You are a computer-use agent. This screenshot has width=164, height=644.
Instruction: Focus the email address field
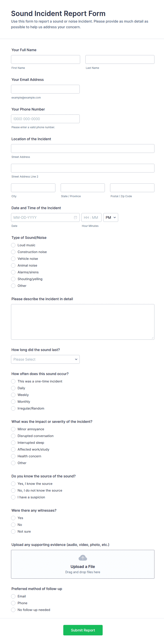45,89
